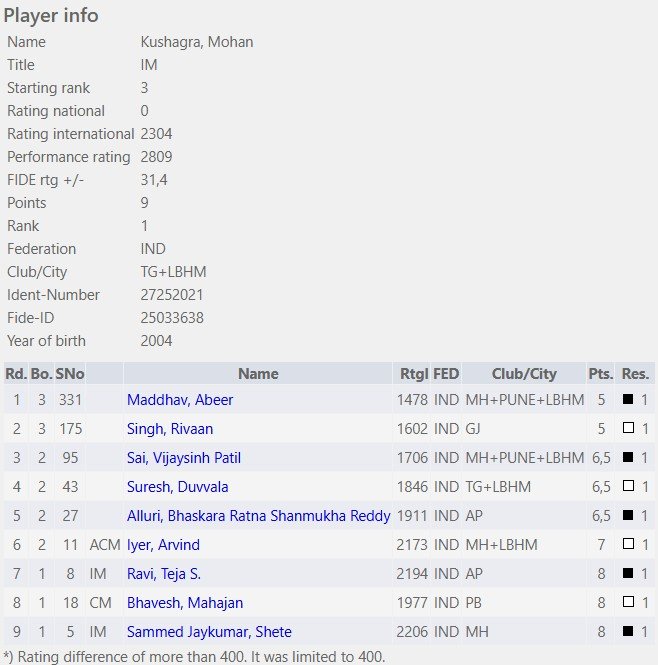Click the white piece icon in round 4
The width and height of the screenshot is (658, 665).
pyautogui.click(x=628, y=486)
